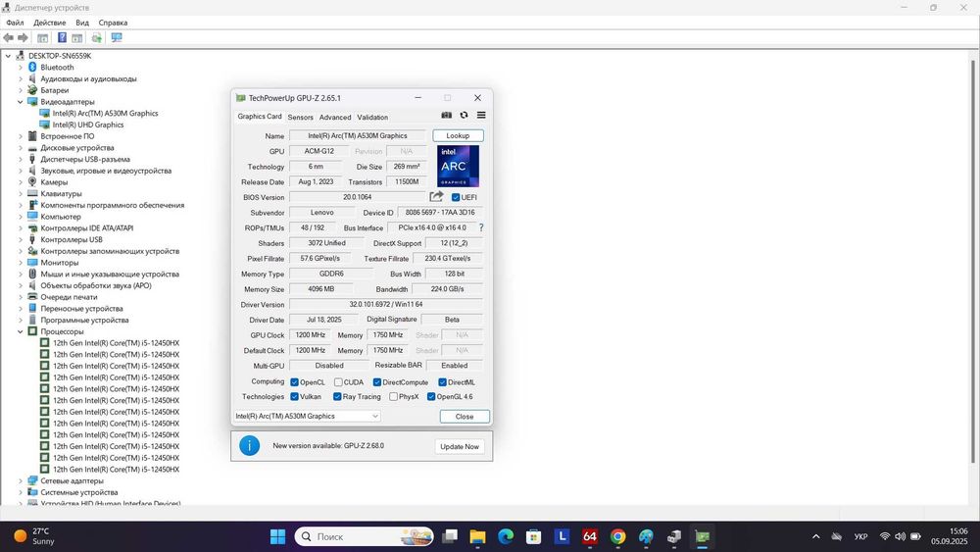
Task: Click the taskbar search box
Action: coord(365,536)
